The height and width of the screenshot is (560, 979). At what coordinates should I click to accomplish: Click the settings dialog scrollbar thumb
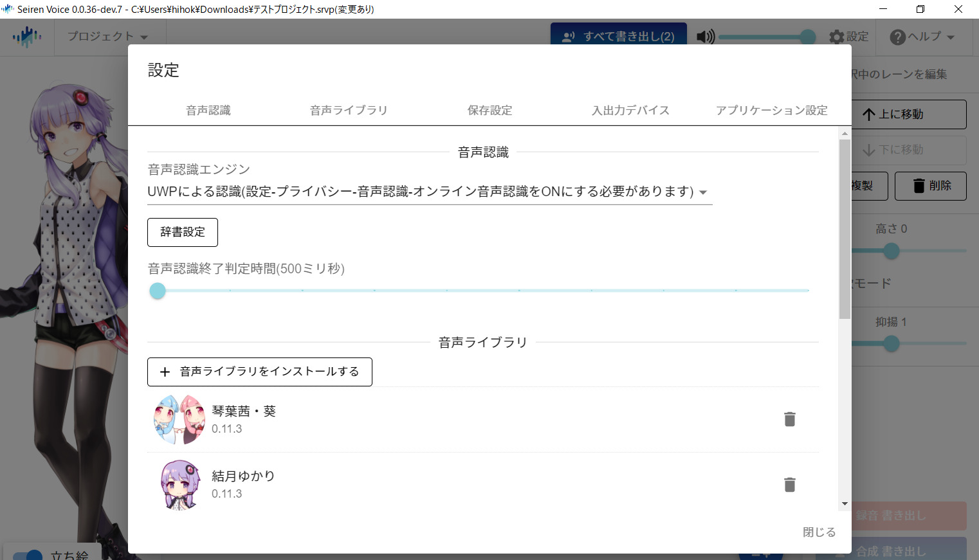tap(845, 229)
